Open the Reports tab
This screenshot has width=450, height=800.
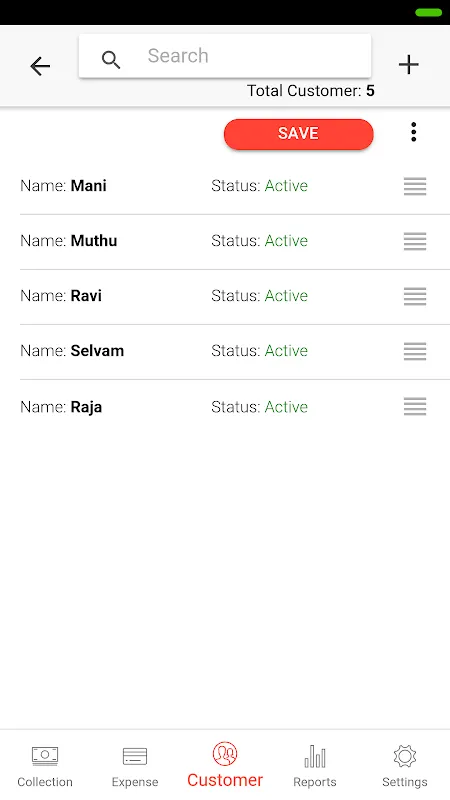[x=315, y=766]
